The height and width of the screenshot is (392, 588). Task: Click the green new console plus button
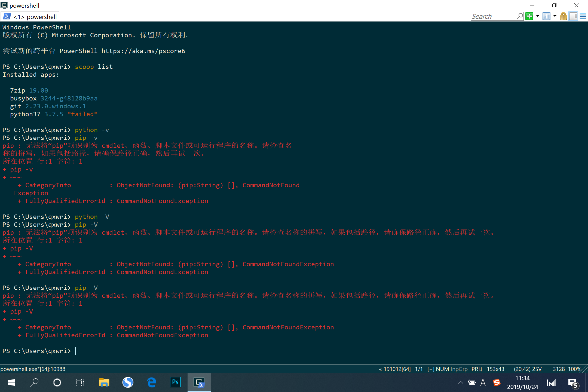(529, 16)
